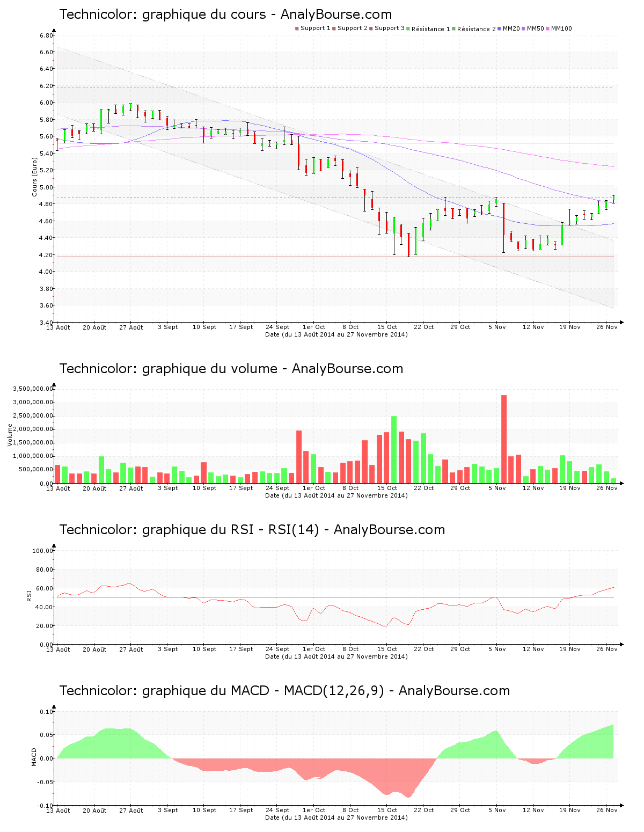Click the 3.40 price axis value

tap(46, 322)
